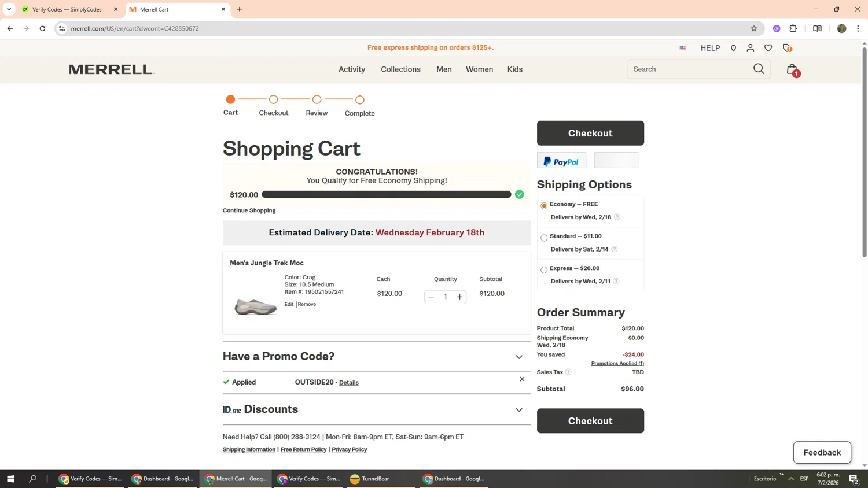868x488 pixels.
Task: Switch to the Verify Codes SimplyCodes tab
Action: (x=70, y=9)
